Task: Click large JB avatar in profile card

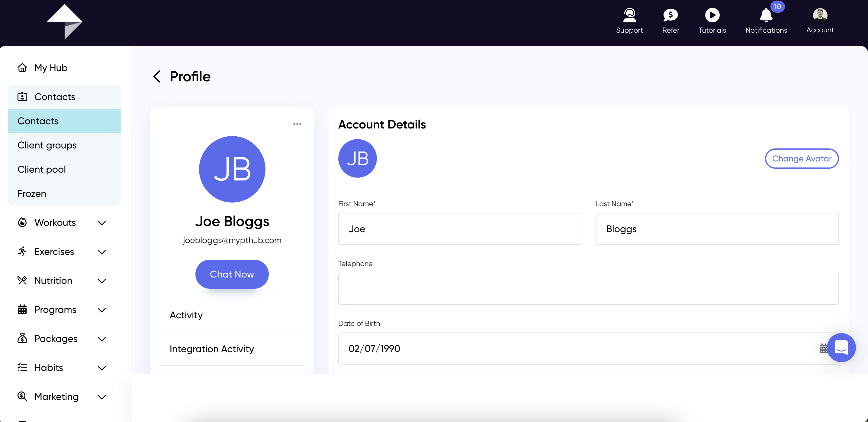Action: (232, 169)
